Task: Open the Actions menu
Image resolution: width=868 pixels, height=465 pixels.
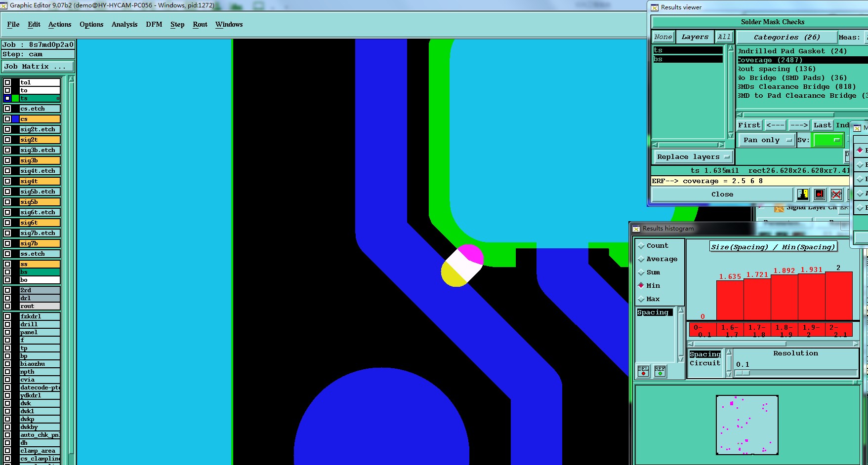Action: [60, 24]
